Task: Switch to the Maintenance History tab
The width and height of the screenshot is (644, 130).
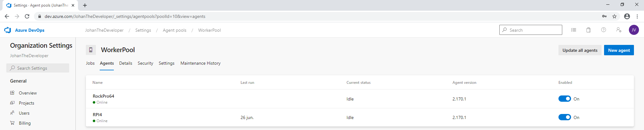Action: tap(200, 63)
